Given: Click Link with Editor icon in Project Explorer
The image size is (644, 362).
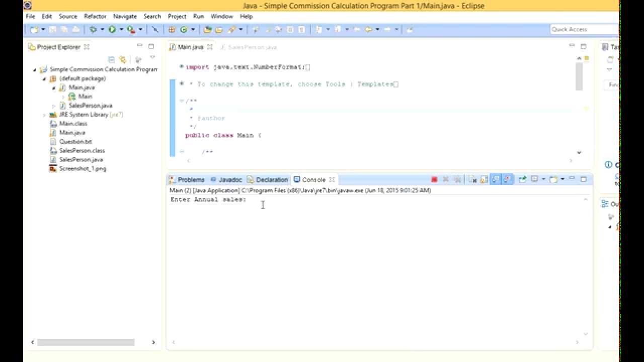Looking at the screenshot, I should [122, 59].
